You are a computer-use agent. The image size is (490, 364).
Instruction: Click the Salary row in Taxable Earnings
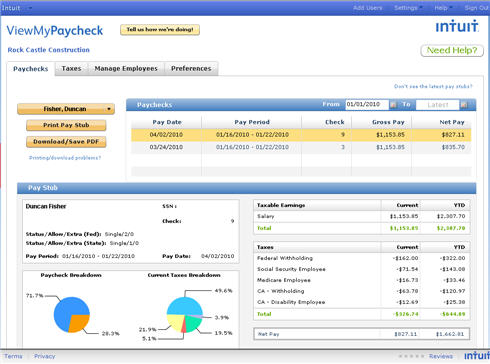[362, 216]
